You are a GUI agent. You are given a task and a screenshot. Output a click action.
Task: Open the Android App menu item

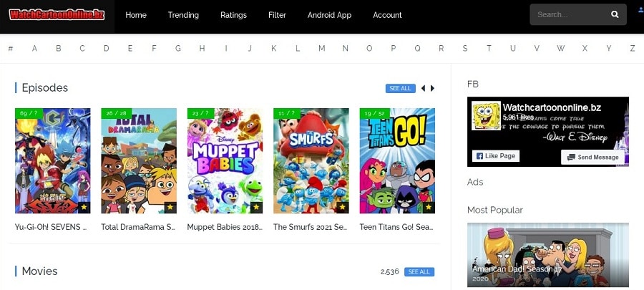pyautogui.click(x=329, y=15)
